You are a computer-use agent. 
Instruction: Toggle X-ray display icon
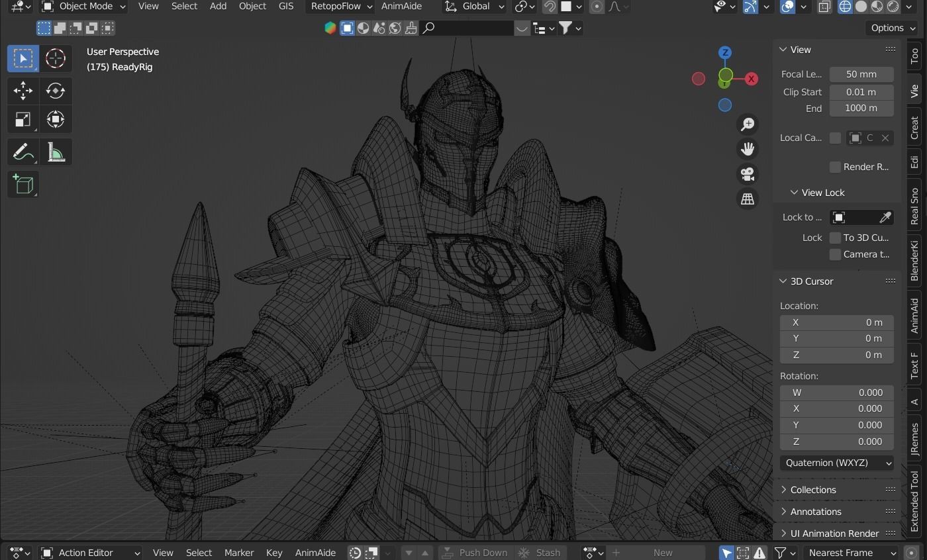pos(824,7)
